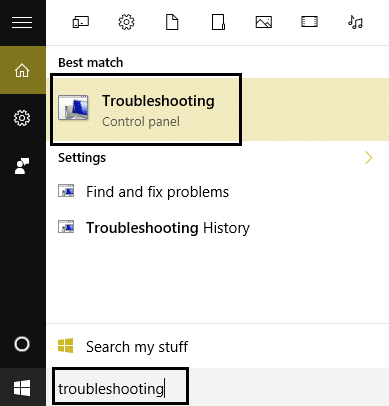Screen dimensions: 389x406
Task: Filter results by Settings gear icon
Action: (x=126, y=22)
